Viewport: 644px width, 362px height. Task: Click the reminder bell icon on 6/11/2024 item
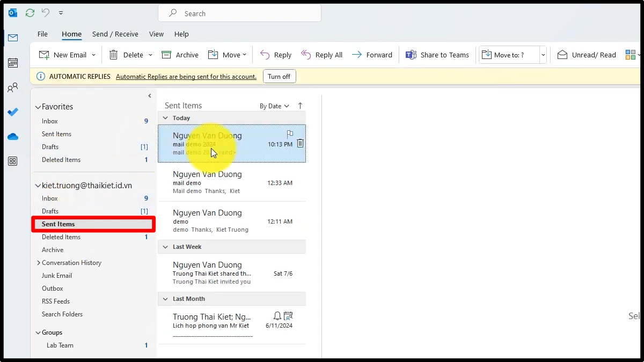tap(277, 316)
